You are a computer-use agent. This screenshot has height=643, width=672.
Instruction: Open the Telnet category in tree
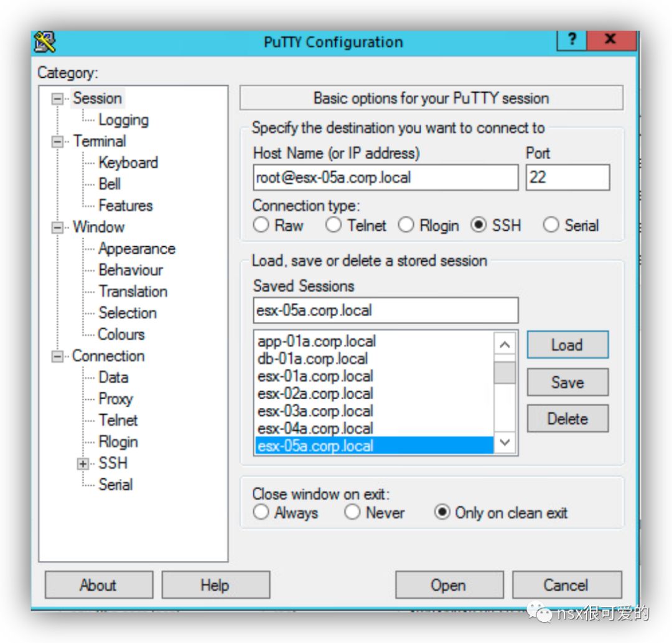point(118,420)
